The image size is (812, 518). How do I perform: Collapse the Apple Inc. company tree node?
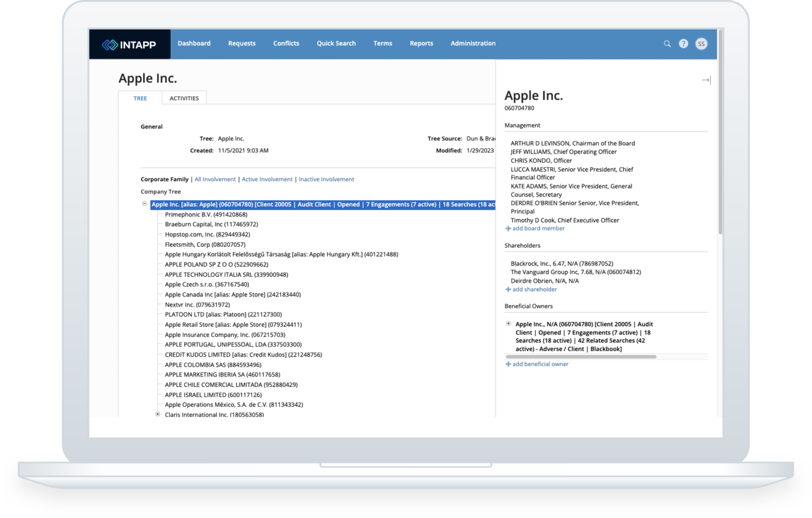point(143,204)
